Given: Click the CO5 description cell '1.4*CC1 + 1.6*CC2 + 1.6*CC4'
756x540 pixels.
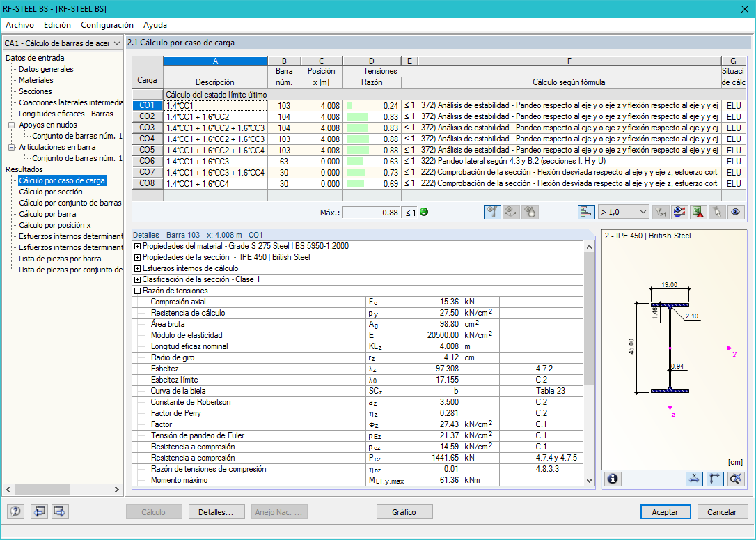Looking at the screenshot, I should pos(216,150).
